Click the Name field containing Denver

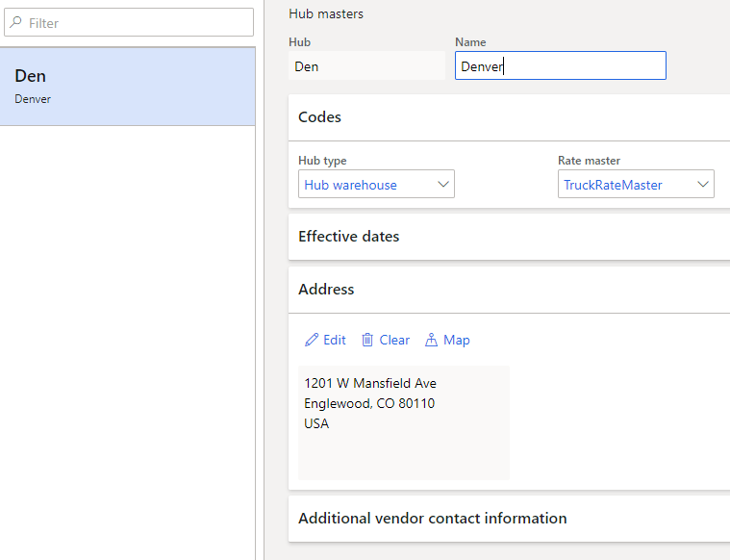coord(561,65)
